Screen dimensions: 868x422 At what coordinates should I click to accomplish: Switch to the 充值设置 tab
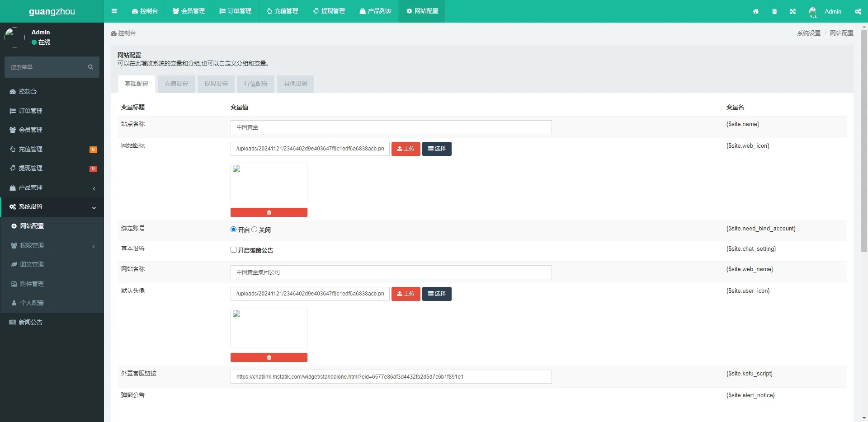[x=176, y=84]
